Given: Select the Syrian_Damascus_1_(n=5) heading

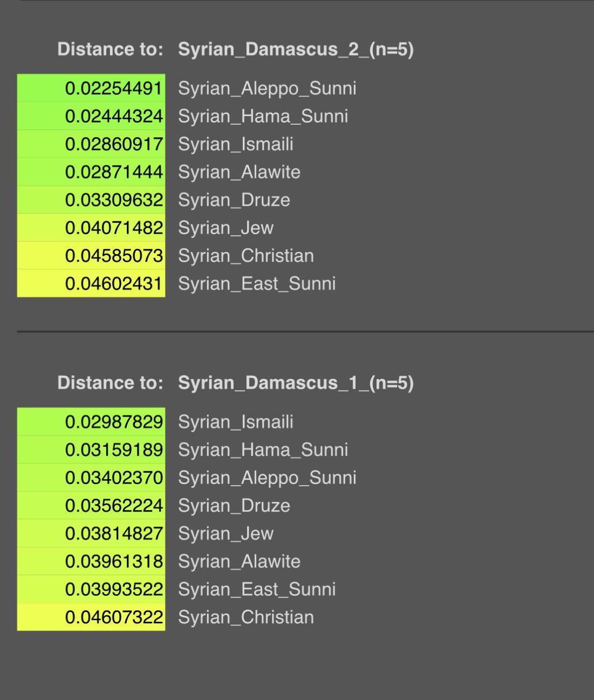Looking at the screenshot, I should pyautogui.click(x=296, y=383).
